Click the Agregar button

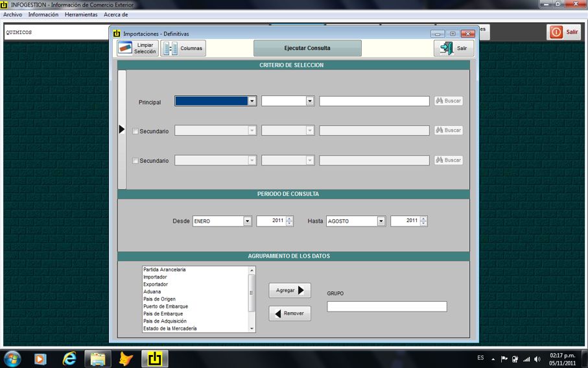tap(290, 291)
